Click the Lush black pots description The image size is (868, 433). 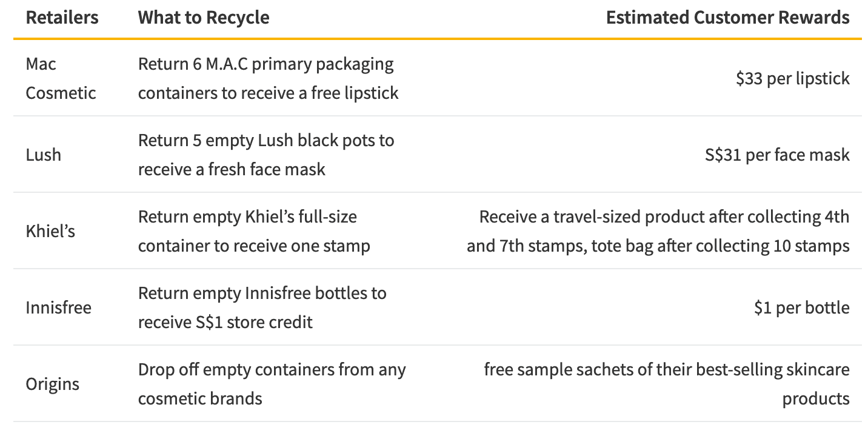[x=265, y=155]
